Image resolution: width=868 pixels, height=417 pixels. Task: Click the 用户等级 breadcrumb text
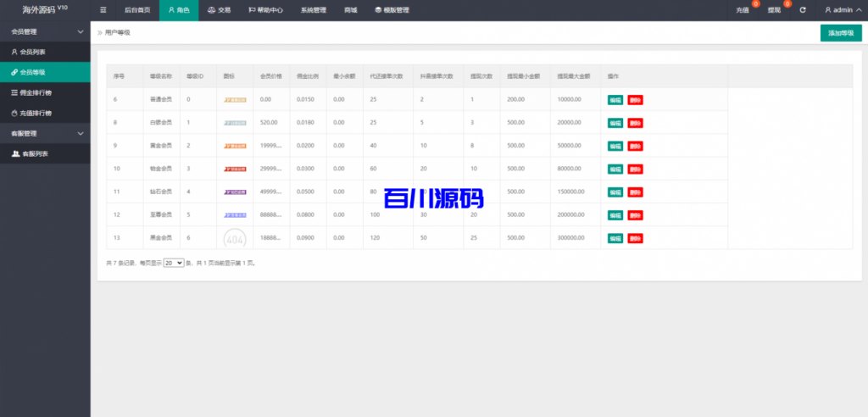[117, 33]
